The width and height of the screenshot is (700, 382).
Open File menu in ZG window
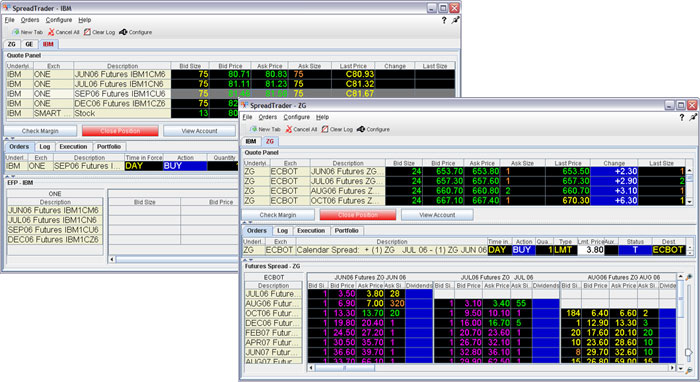(247, 117)
